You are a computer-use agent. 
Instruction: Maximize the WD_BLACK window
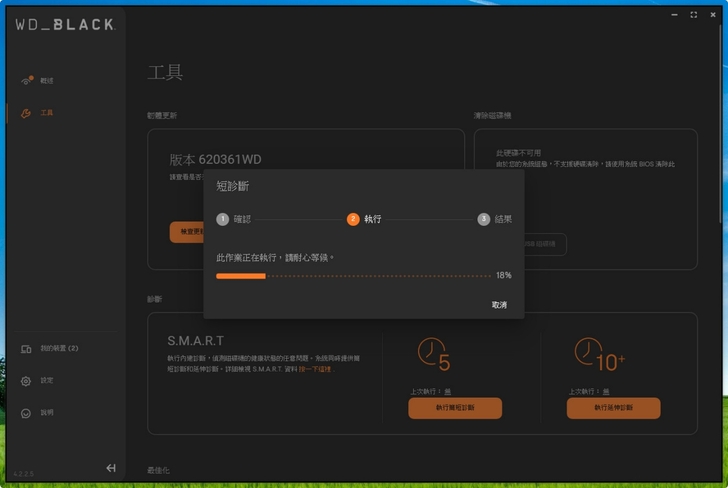point(694,15)
